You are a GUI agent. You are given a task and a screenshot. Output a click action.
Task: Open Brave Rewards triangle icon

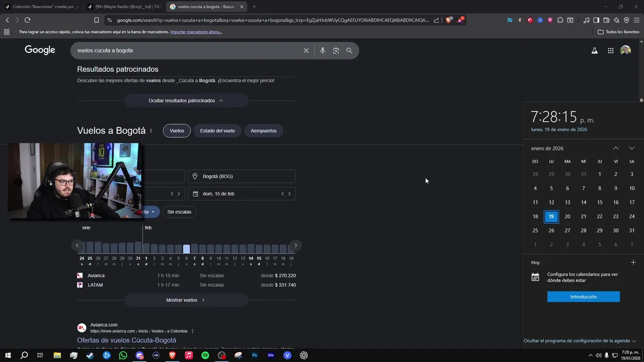click(460, 20)
